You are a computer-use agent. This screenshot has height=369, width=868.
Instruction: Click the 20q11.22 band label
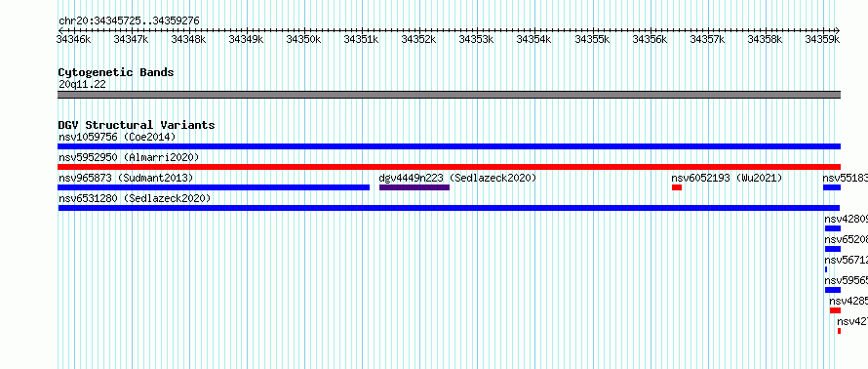pyautogui.click(x=82, y=85)
